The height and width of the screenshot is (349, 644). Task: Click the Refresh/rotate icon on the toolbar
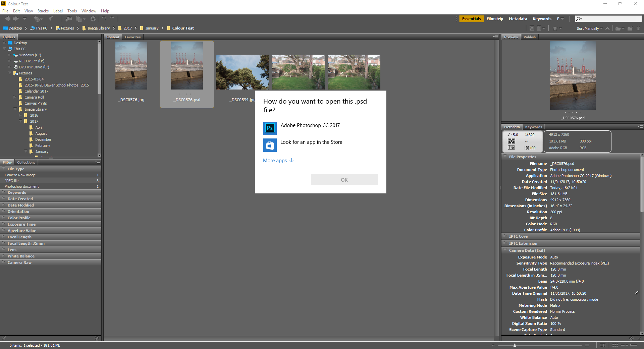93,19
